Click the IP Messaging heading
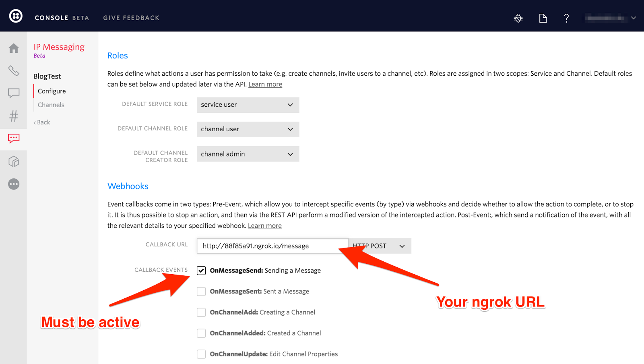 (59, 47)
